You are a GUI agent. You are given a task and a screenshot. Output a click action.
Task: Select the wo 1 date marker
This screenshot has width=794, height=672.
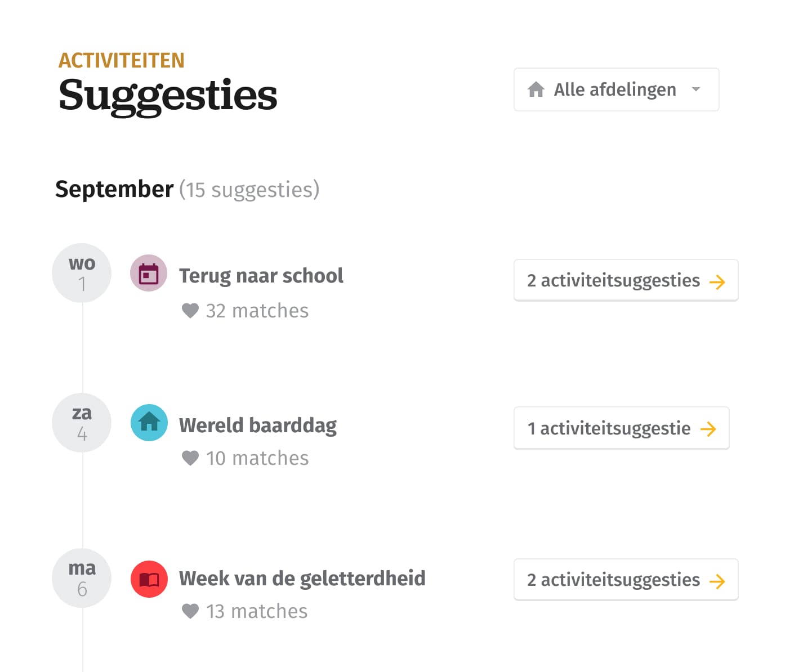[82, 273]
